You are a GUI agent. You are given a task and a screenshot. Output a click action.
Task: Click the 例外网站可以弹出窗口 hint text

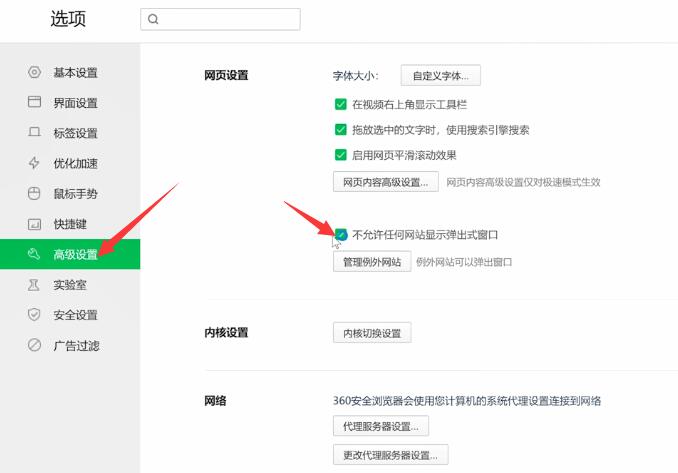tap(464, 262)
